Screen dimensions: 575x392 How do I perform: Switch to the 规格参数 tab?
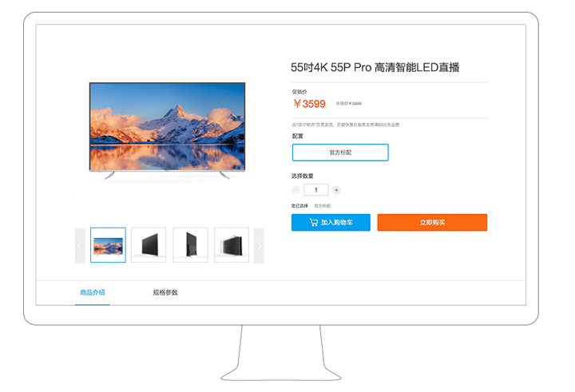[x=165, y=292]
